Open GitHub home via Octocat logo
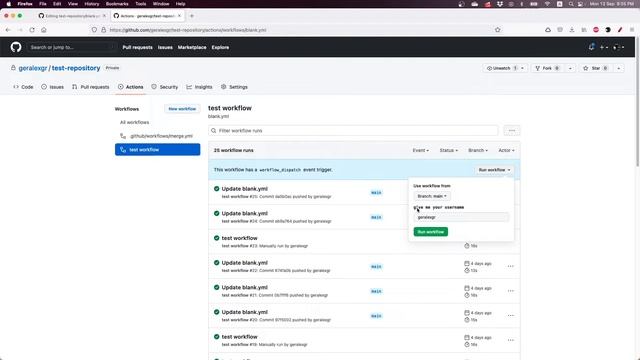Viewport: 640px width, 360px height. click(x=16, y=47)
